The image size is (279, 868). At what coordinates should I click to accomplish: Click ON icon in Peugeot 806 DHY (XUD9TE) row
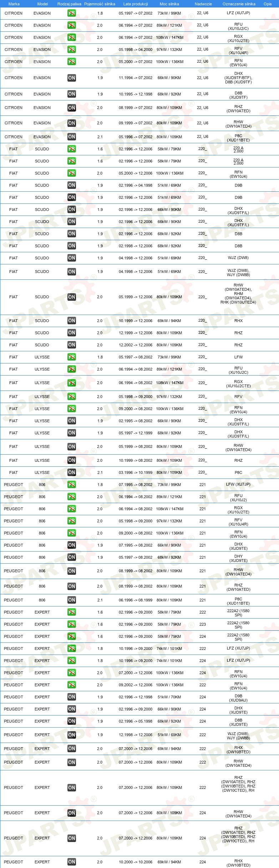[72, 557]
